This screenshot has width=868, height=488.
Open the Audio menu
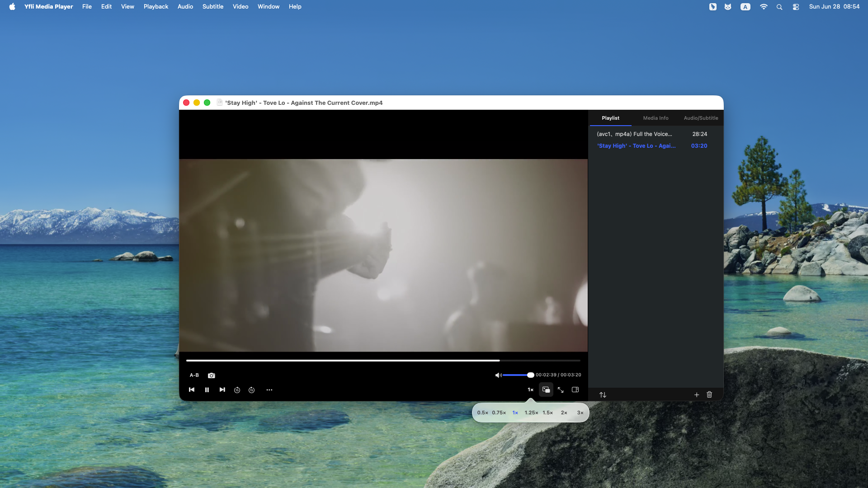click(185, 7)
